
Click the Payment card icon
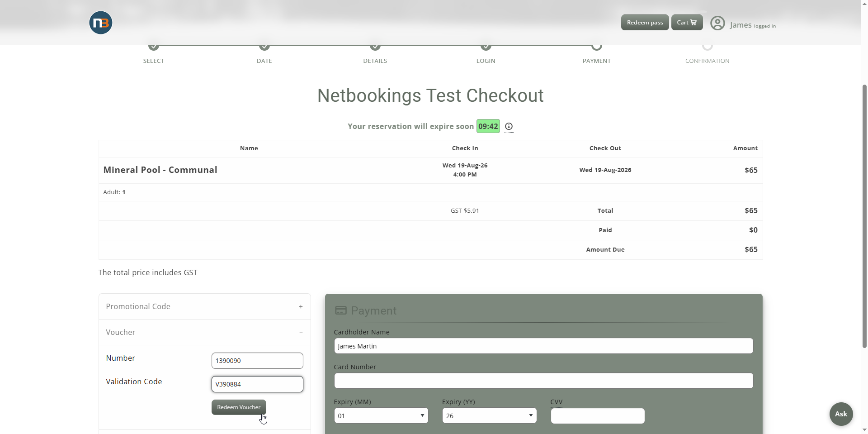[340, 310]
